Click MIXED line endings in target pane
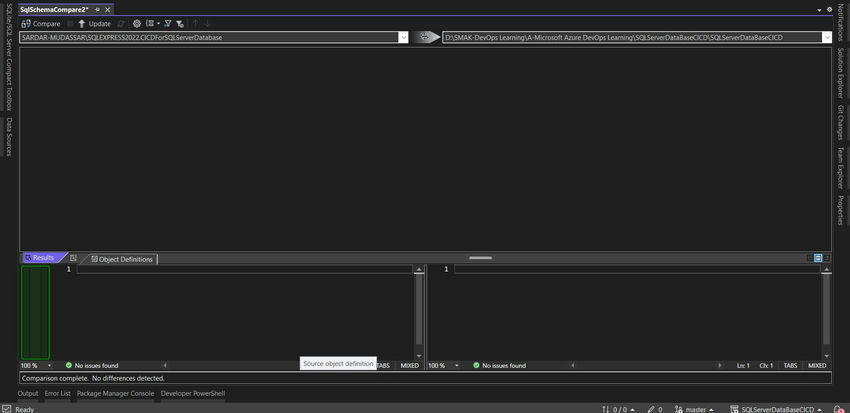This screenshot has height=413, width=850. tap(817, 365)
